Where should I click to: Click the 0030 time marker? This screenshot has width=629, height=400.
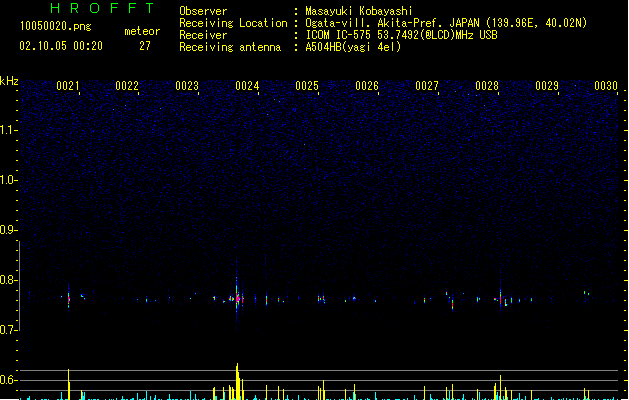[x=606, y=86]
